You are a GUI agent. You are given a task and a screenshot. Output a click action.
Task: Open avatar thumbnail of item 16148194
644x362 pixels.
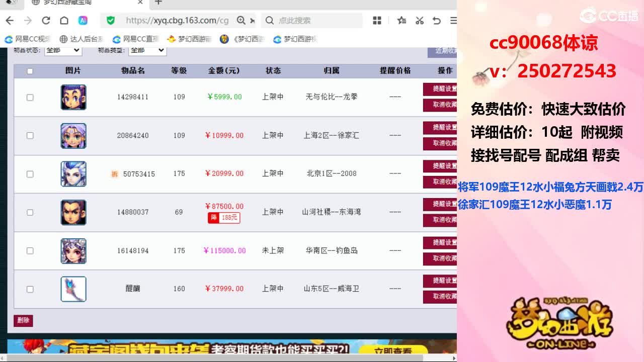73,251
